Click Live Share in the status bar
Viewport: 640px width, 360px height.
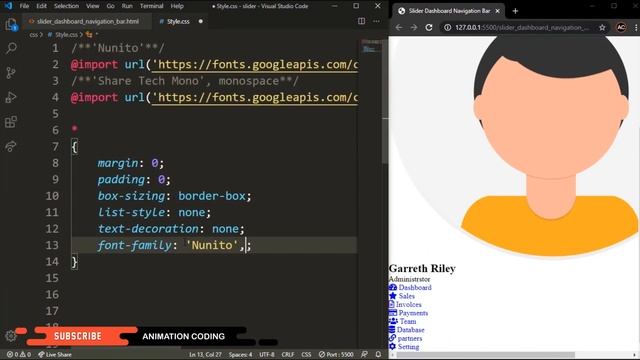tap(55, 354)
